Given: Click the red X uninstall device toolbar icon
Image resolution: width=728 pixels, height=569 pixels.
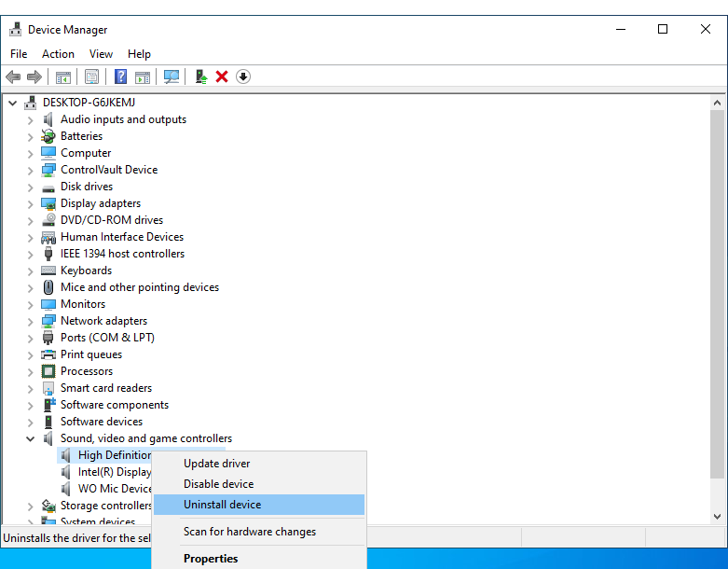Looking at the screenshot, I should pyautogui.click(x=222, y=76).
